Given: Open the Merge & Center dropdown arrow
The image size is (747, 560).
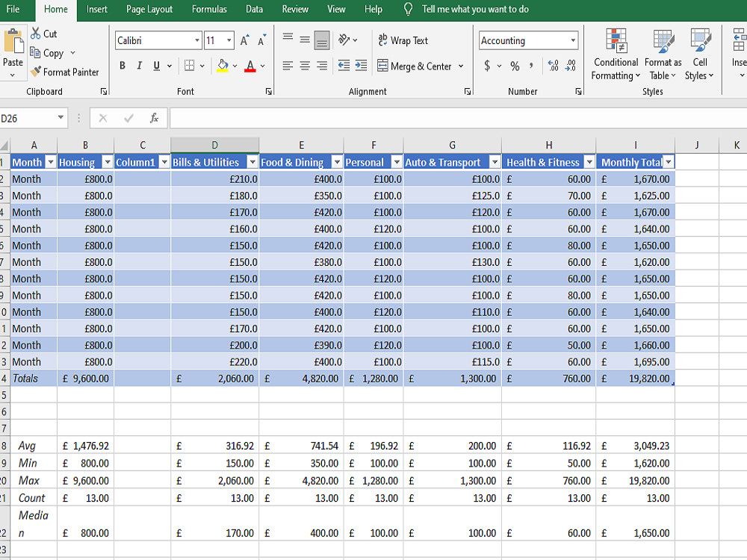Looking at the screenshot, I should (461, 66).
